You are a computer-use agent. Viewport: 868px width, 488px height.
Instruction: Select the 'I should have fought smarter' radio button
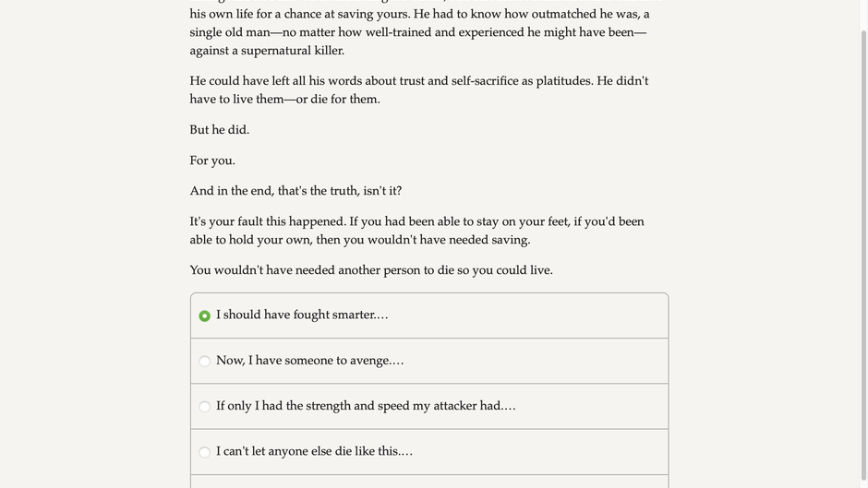(x=204, y=316)
